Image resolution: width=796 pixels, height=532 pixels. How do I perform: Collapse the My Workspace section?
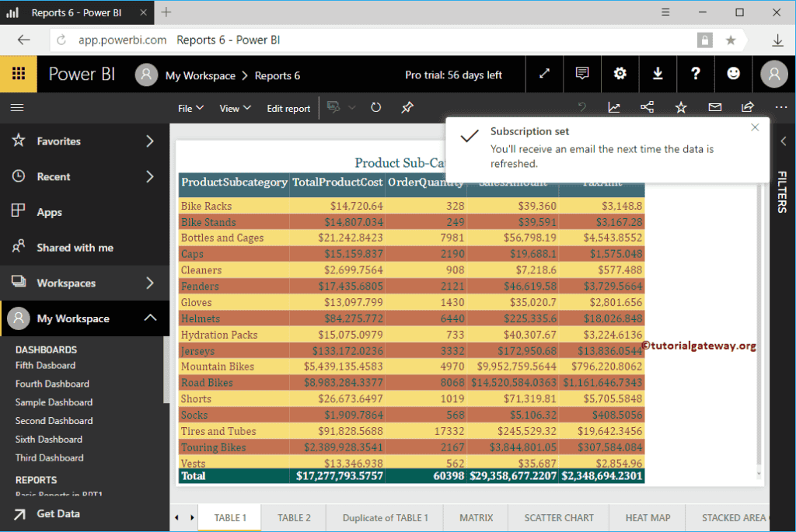[x=150, y=318]
